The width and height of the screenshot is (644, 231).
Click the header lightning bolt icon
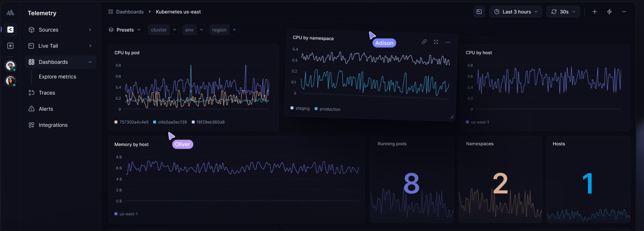(610, 12)
